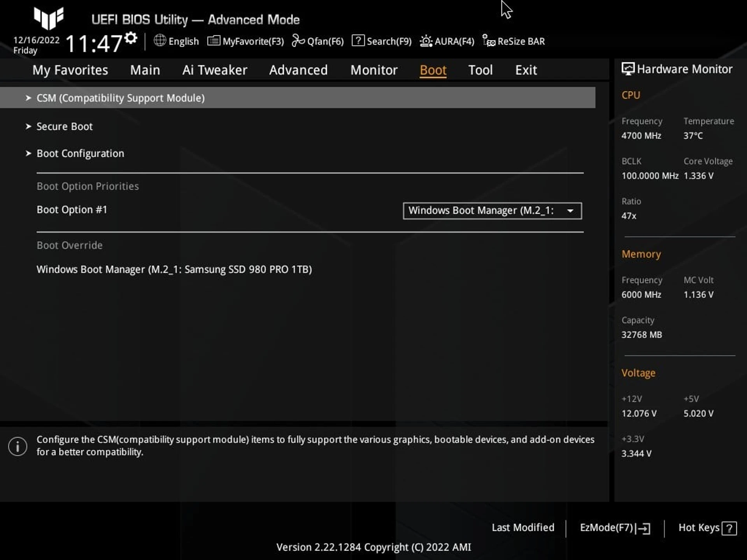This screenshot has height=560, width=747.
Task: Click the info icon beside the help text
Action: [x=18, y=446]
